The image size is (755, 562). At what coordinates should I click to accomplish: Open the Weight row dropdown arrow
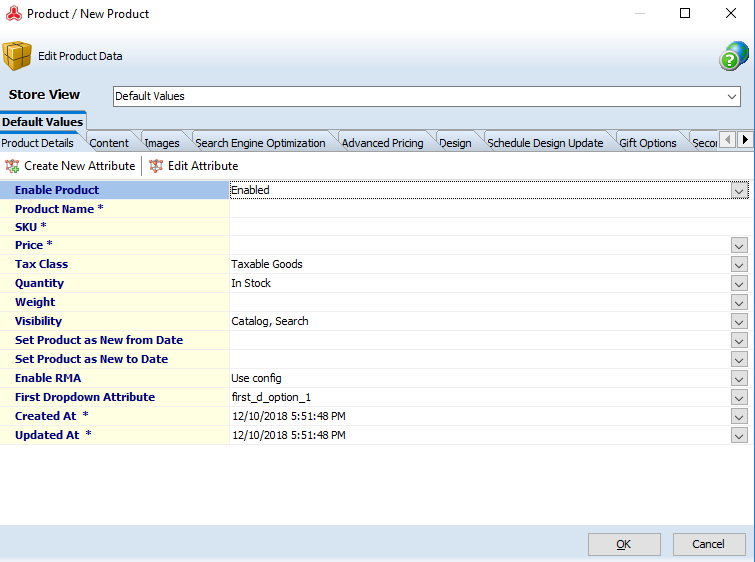[x=739, y=302]
